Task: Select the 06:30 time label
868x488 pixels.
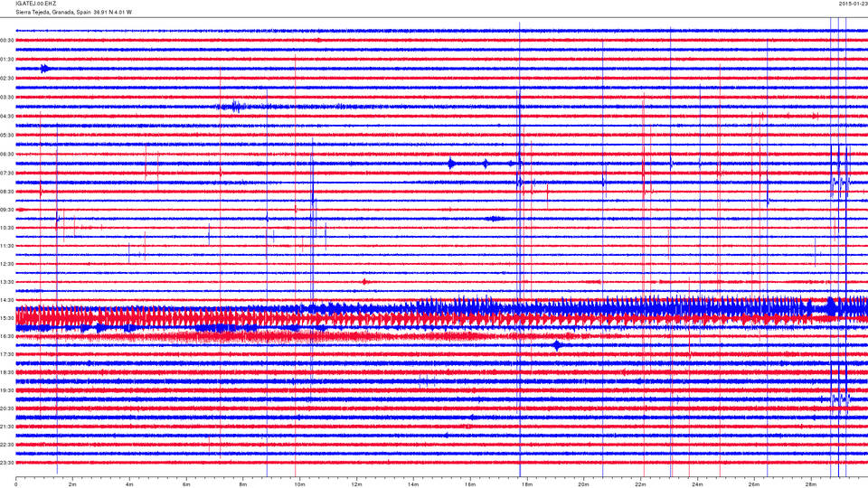Action: tap(7, 155)
